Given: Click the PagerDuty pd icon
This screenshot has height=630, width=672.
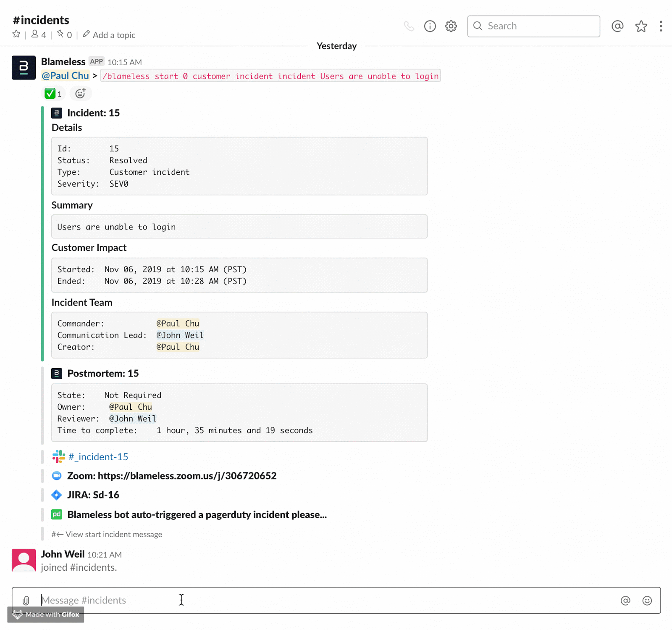Looking at the screenshot, I should coord(57,514).
